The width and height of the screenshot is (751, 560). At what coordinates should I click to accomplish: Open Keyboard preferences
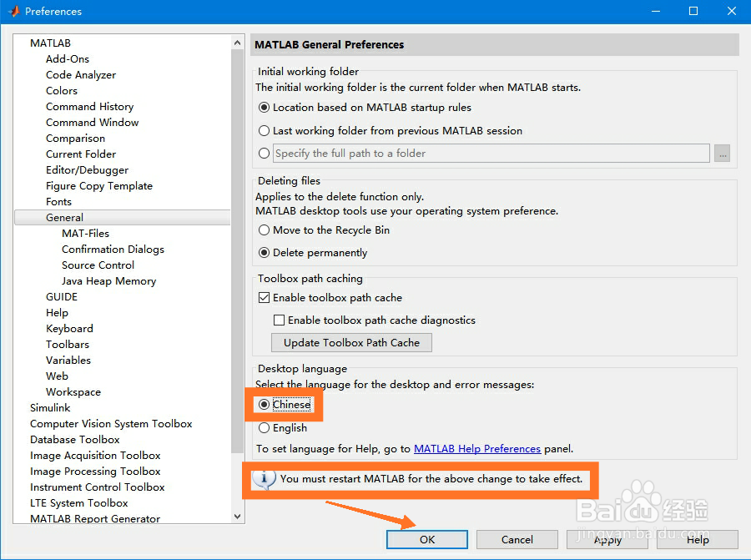pos(69,329)
